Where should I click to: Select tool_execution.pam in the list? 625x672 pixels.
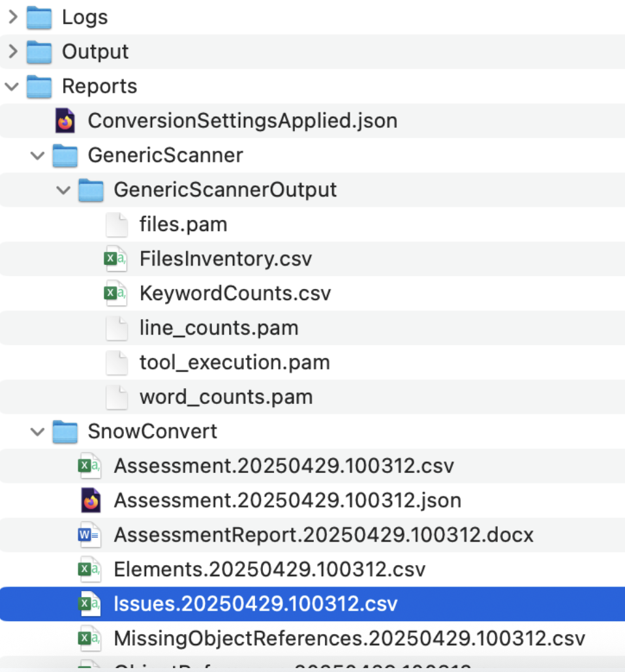234,363
